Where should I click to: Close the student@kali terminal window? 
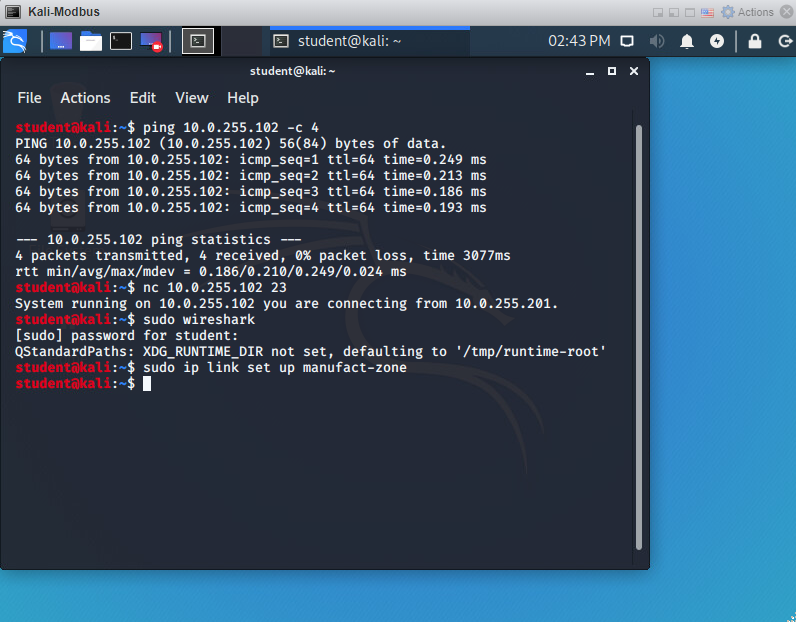tap(634, 71)
